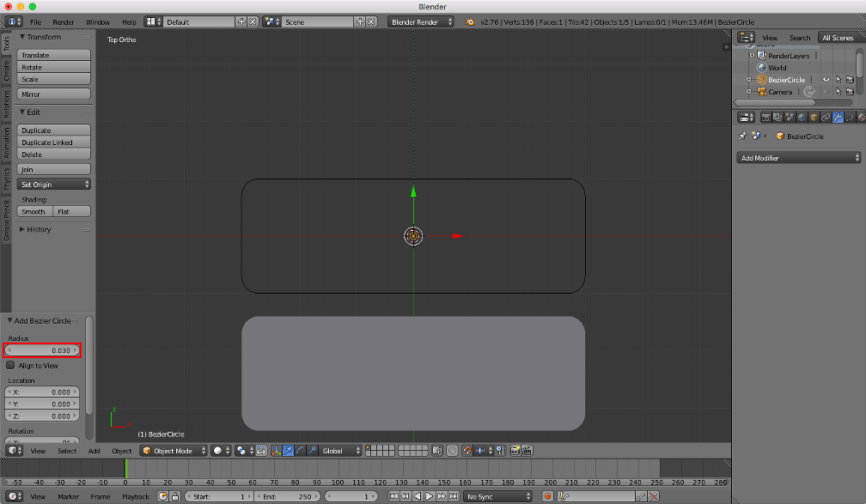The width and height of the screenshot is (866, 504).
Task: Open the viewport shading mode dropdown
Action: point(221,451)
